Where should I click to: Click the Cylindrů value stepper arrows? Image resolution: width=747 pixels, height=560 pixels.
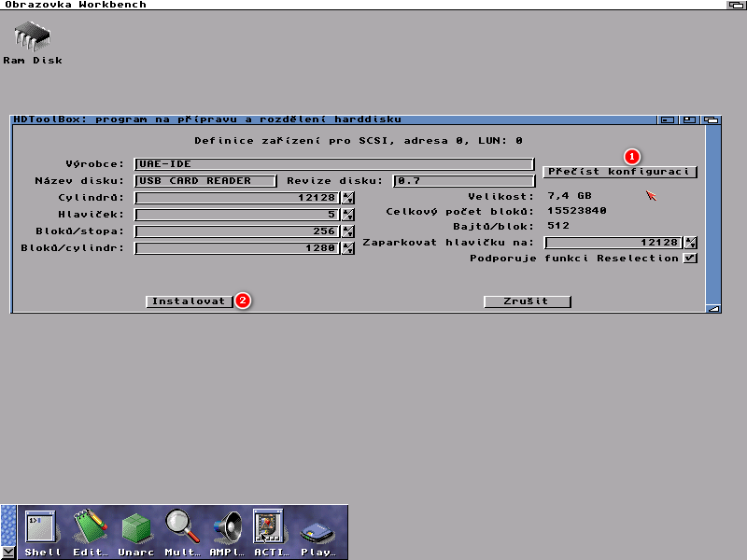click(x=348, y=197)
